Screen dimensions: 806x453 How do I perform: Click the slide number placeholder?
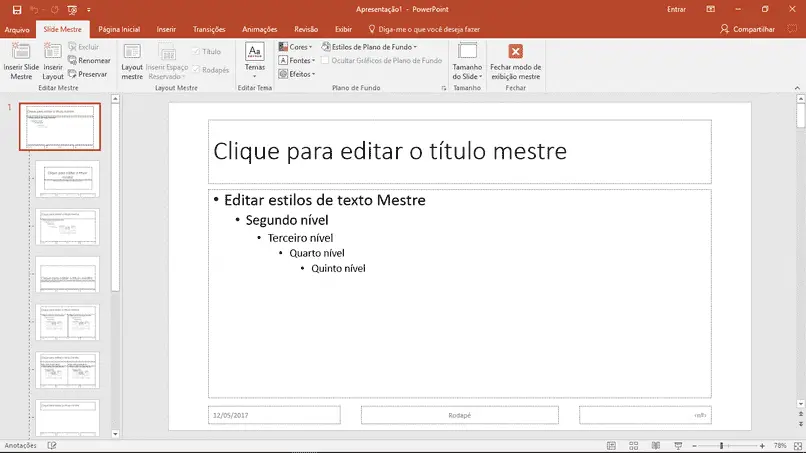click(645, 415)
